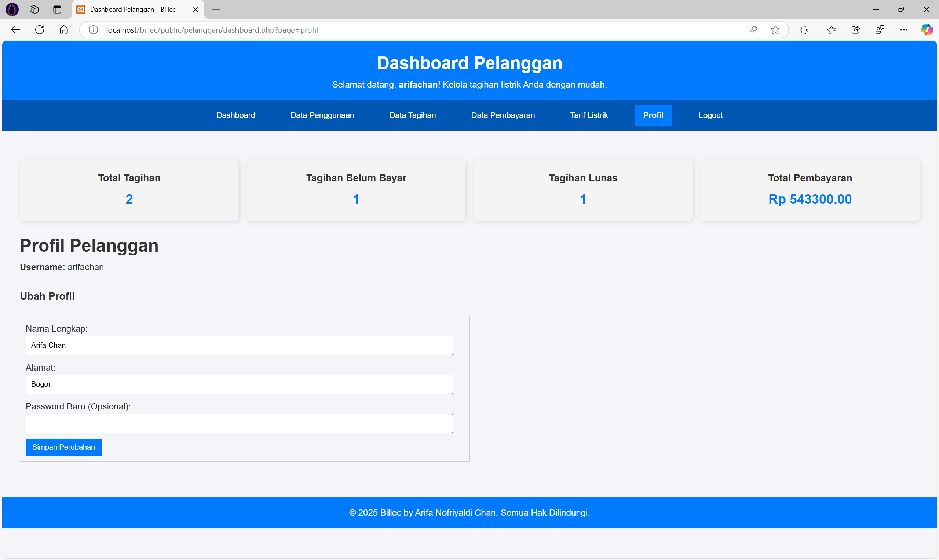939x560 pixels.
Task: Restore down the browser window
Action: (x=901, y=10)
